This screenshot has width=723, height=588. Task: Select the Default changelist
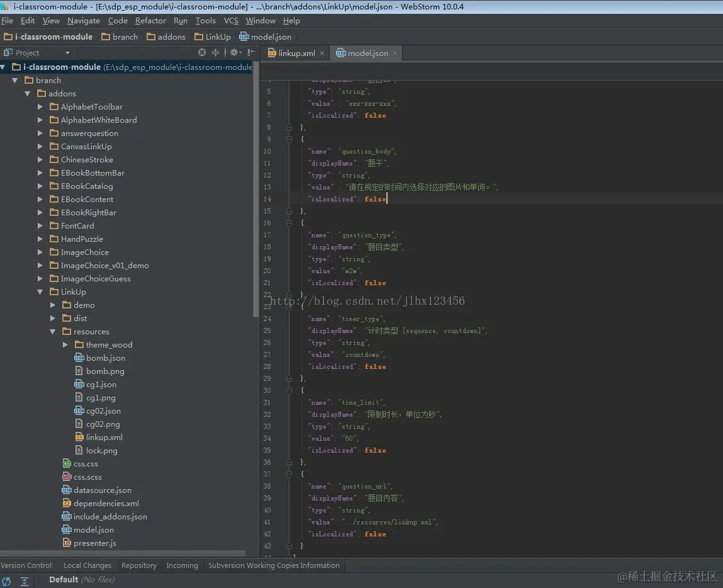[x=63, y=580]
